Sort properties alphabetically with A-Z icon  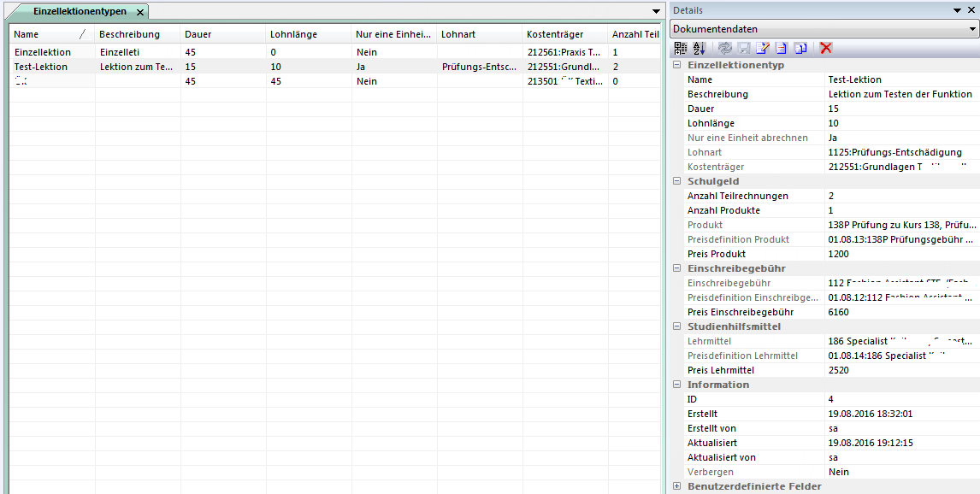click(699, 48)
